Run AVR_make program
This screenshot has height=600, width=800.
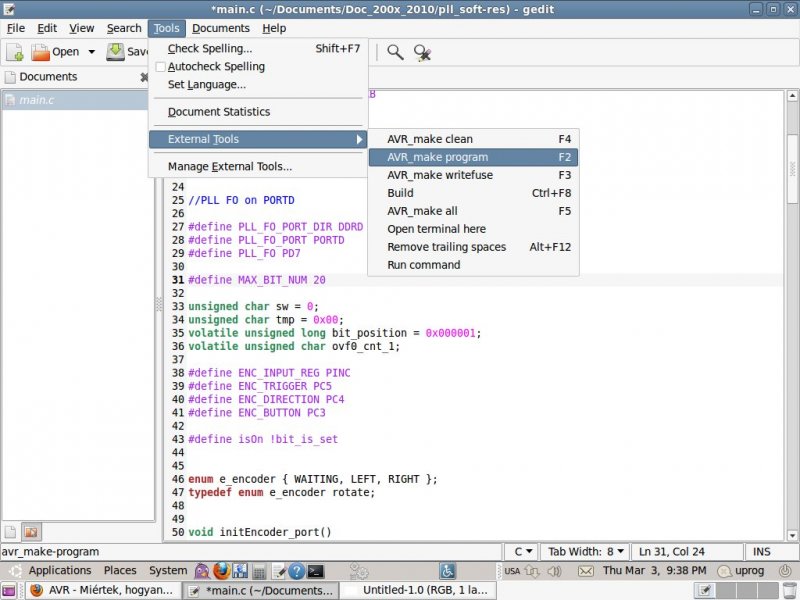[473, 157]
